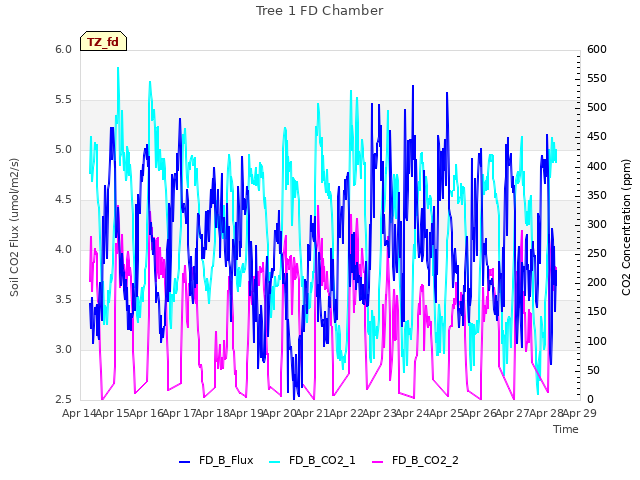Click the cyan FD_B_CO2_1 legend swatch

[x=275, y=462]
